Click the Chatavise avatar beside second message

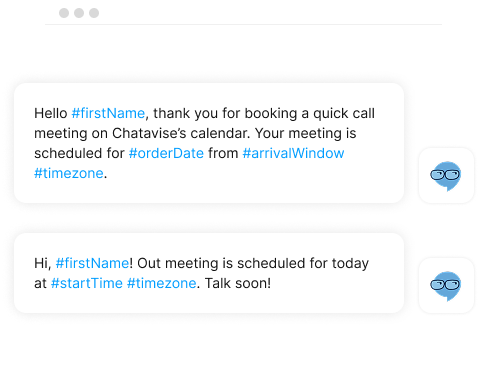pyautogui.click(x=446, y=285)
